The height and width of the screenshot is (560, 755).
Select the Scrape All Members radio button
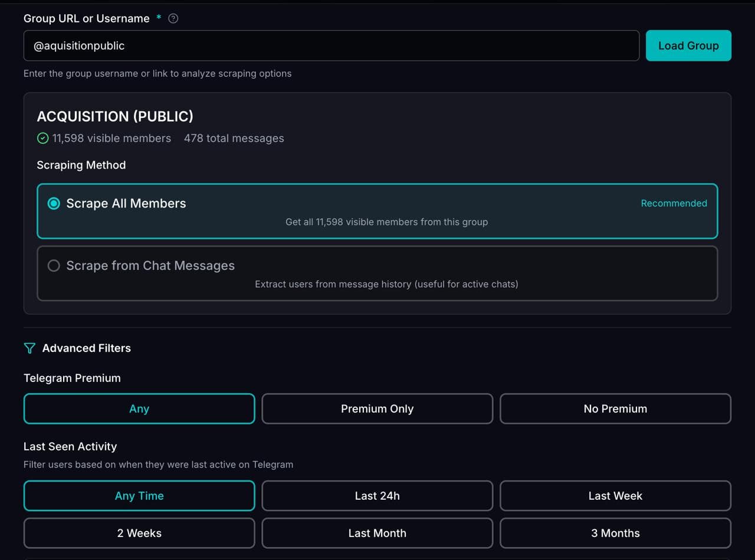pos(54,203)
